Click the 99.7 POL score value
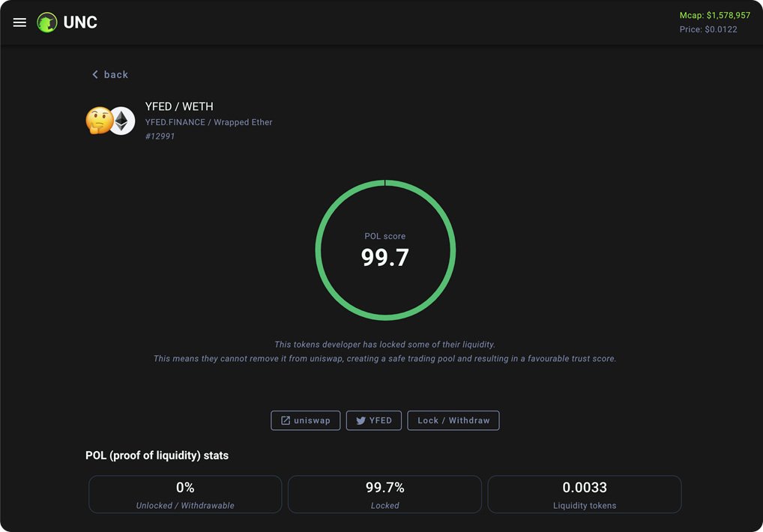 (385, 257)
